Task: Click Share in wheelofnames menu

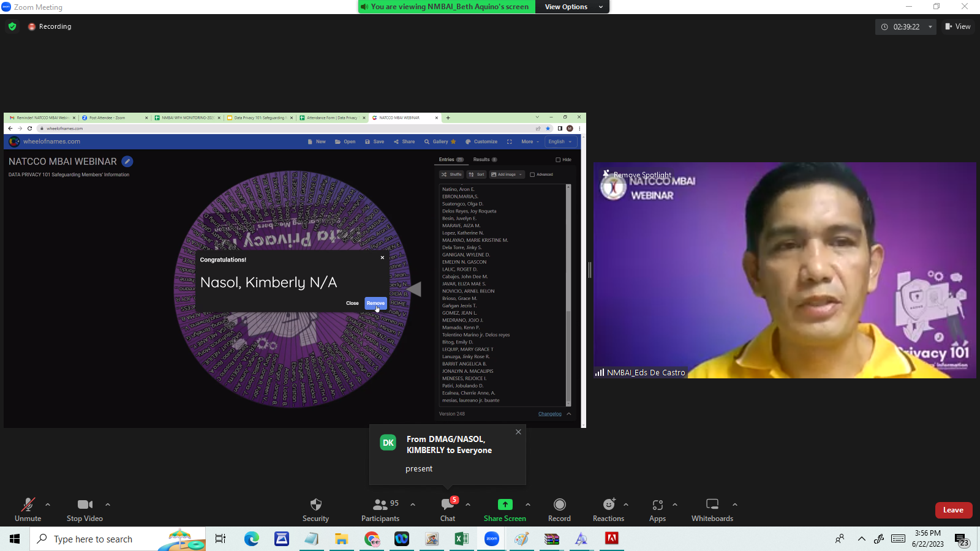Action: click(x=404, y=141)
